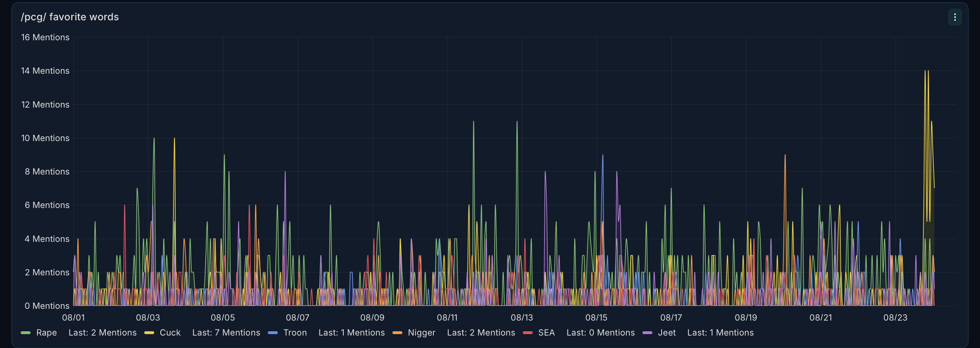Show only the SEA series via legend label
The image size is (980, 348).
[546, 333]
